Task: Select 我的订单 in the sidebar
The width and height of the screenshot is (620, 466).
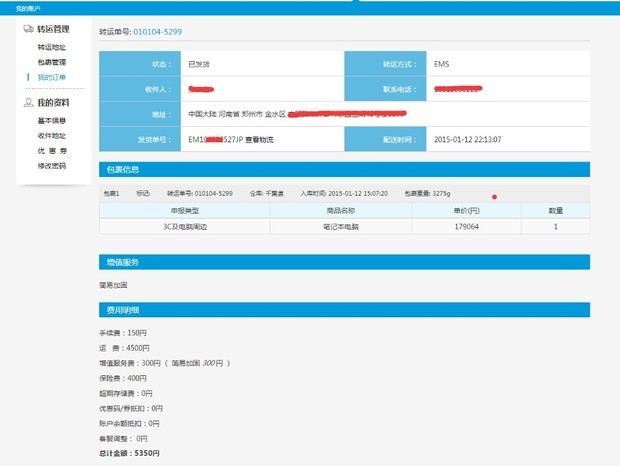Action: [52, 77]
